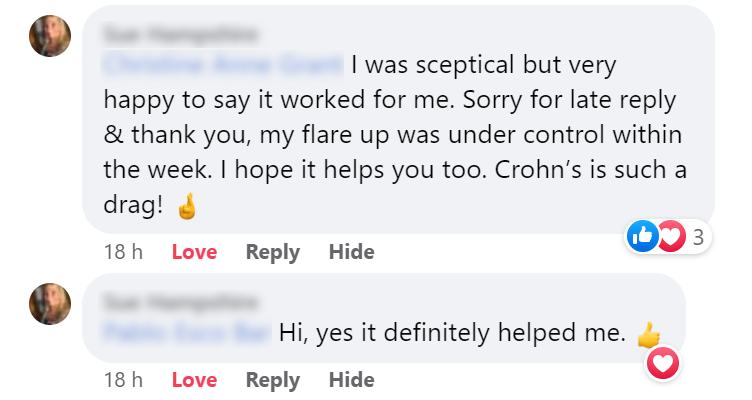Image resolution: width=752 pixels, height=400 pixels.
Task: Click the avatar beside the 'definitely helped me' comment
Action: [50, 304]
